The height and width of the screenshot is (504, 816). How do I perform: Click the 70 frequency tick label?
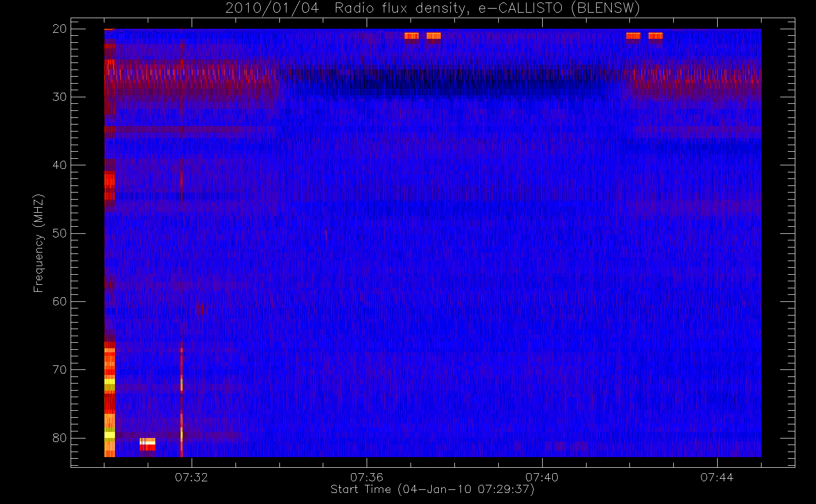[x=60, y=369]
